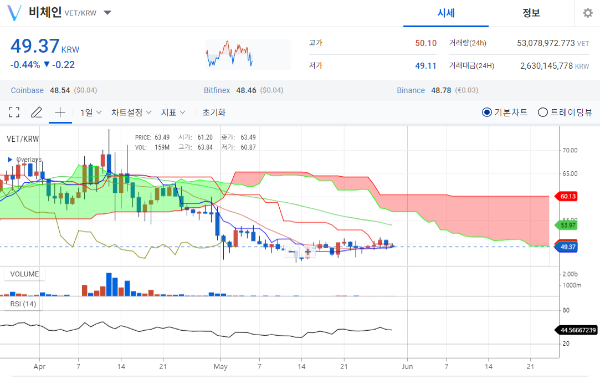Select the pencil drawing tool
The image size is (600, 377).
coord(37,112)
